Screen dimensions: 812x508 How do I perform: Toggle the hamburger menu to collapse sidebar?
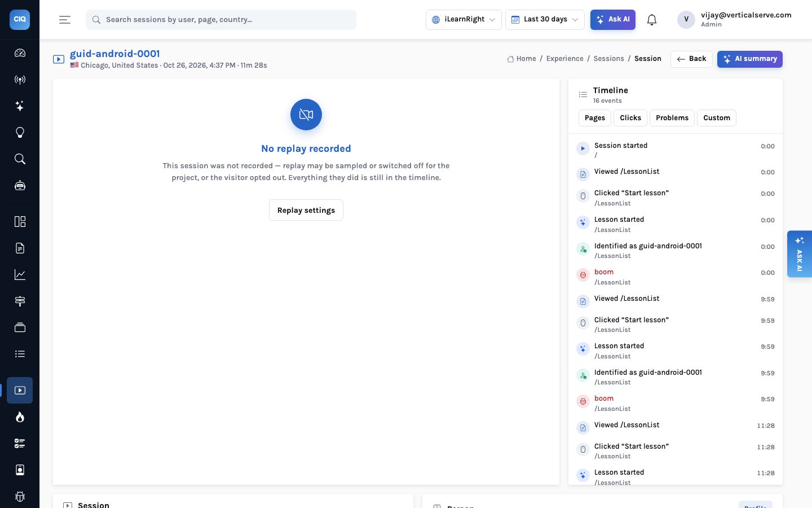click(65, 20)
